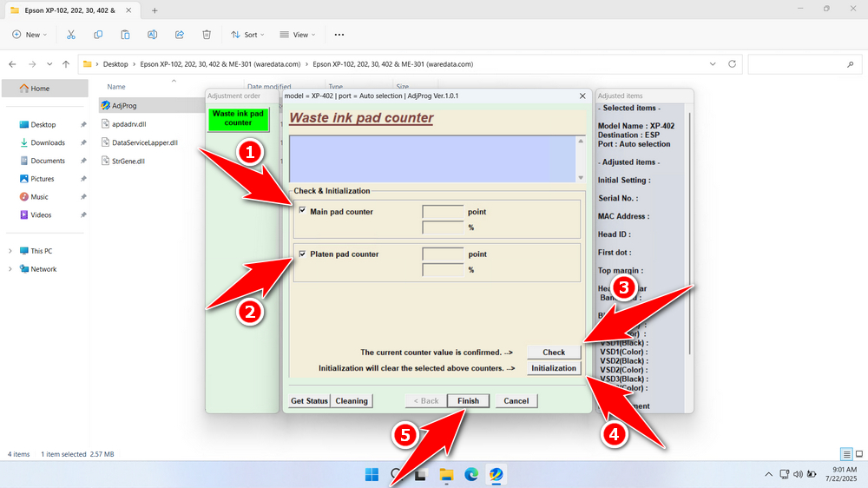
Task: Toggle the Platen pad counter checkbox
Action: point(302,254)
